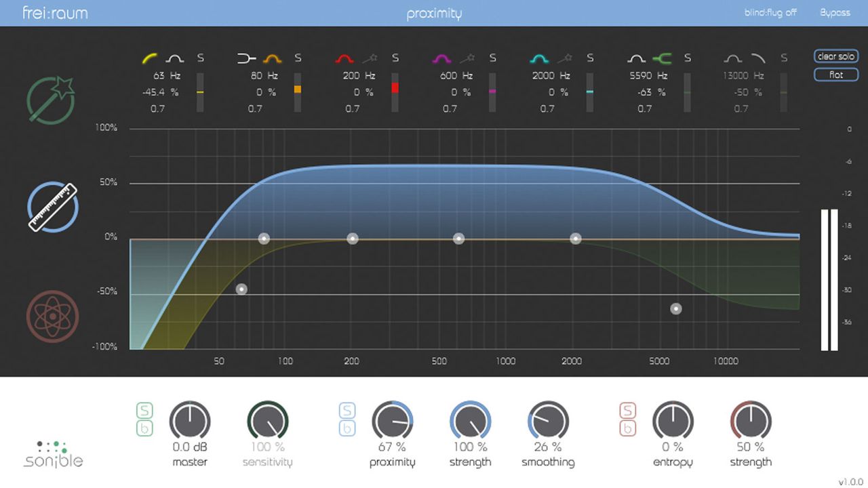Viewport: 868px width, 488px height.
Task: Click the cyan bell icon of the 2000 Hz band
Action: (x=539, y=58)
